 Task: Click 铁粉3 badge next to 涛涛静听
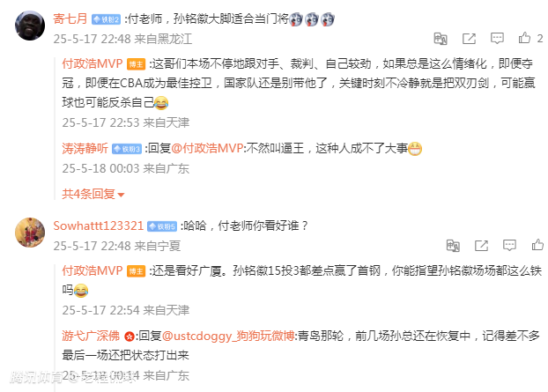point(127,149)
